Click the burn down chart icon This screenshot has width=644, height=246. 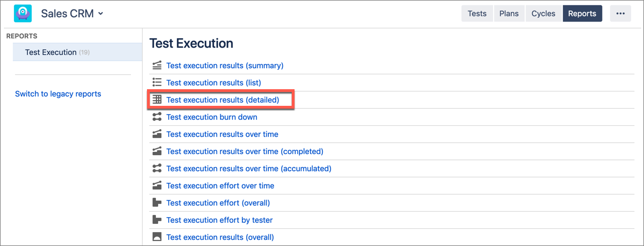(x=157, y=117)
